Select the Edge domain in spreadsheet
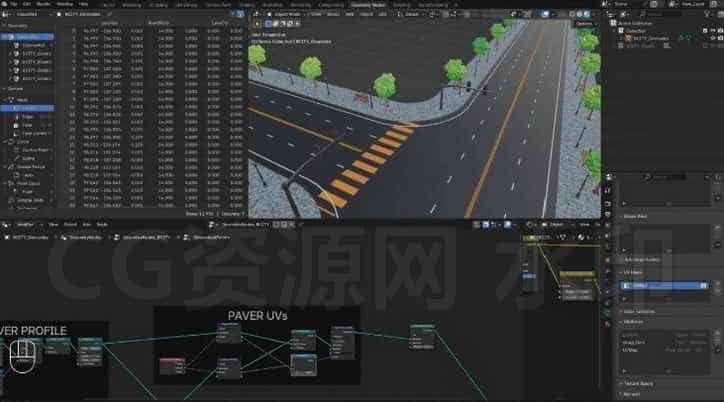The height and width of the screenshot is (402, 724). click(x=28, y=117)
